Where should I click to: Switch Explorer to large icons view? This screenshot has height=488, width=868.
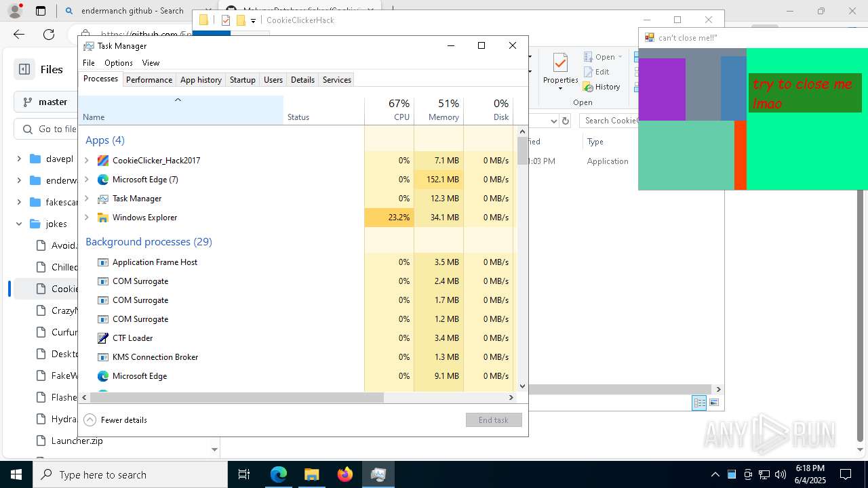pyautogui.click(x=713, y=403)
